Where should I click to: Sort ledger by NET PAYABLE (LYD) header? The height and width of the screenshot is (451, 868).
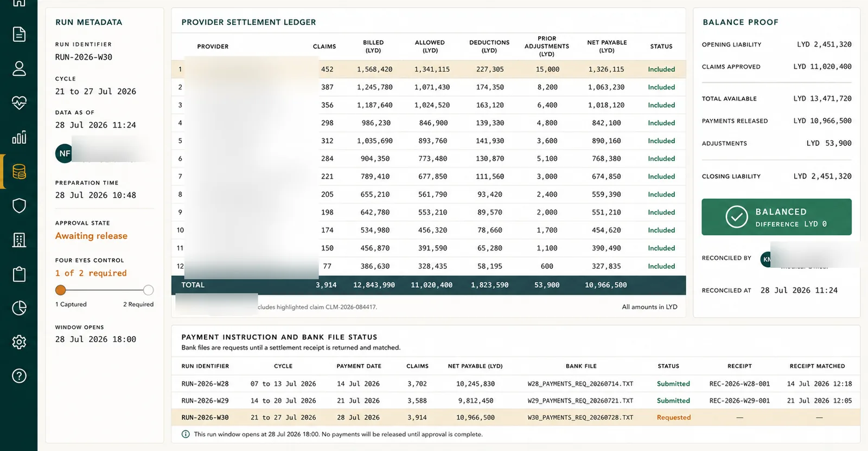(607, 47)
